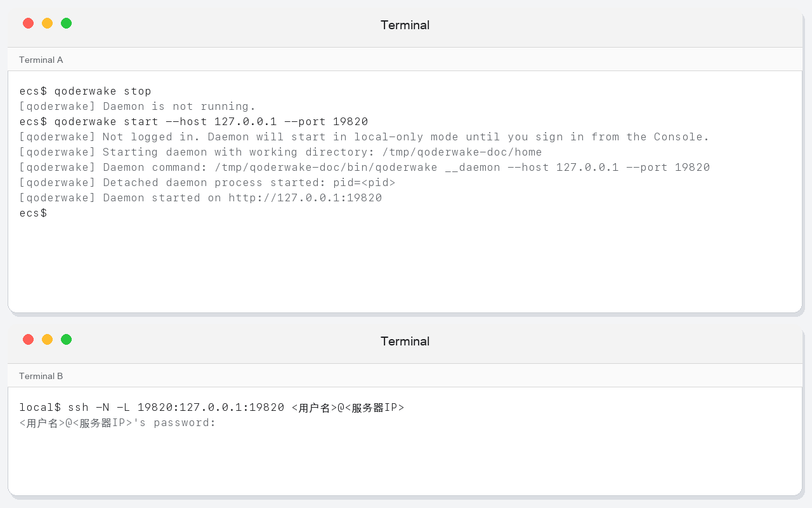The height and width of the screenshot is (508, 812).
Task: Maximize the lower Terminal window with green button
Action: tap(66, 340)
